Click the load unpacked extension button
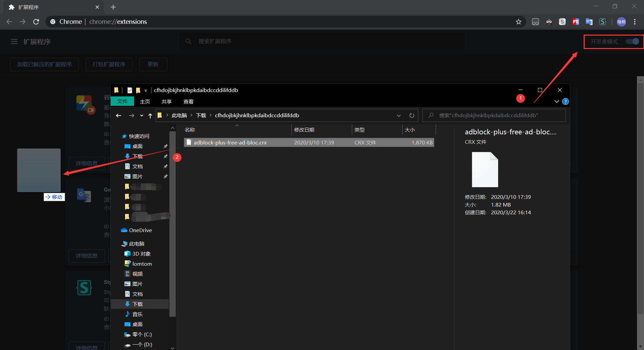Image resolution: width=644 pixels, height=350 pixels. click(x=44, y=64)
